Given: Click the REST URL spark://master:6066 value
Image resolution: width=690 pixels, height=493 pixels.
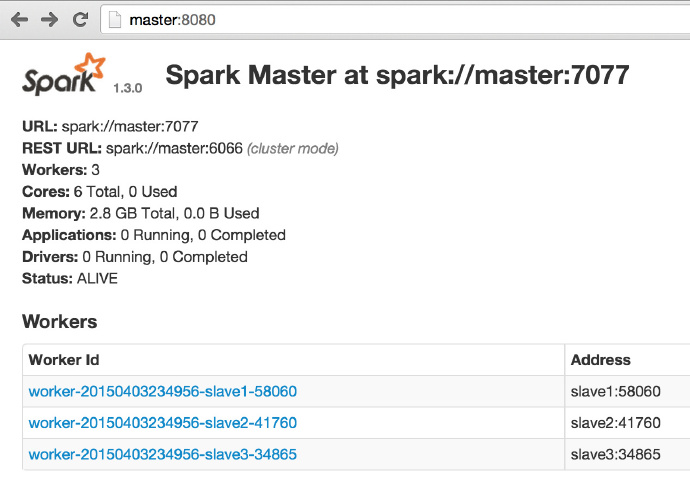Looking at the screenshot, I should coord(174,149).
